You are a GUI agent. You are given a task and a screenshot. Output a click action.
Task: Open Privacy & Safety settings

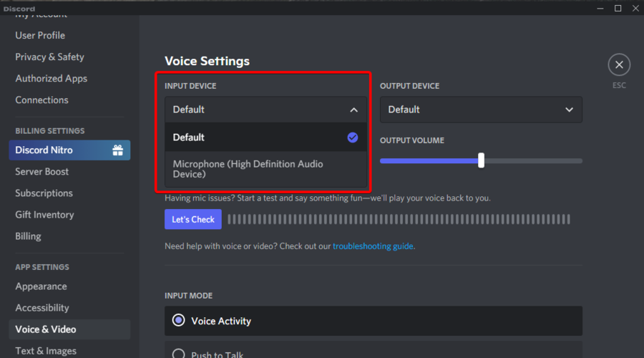49,57
